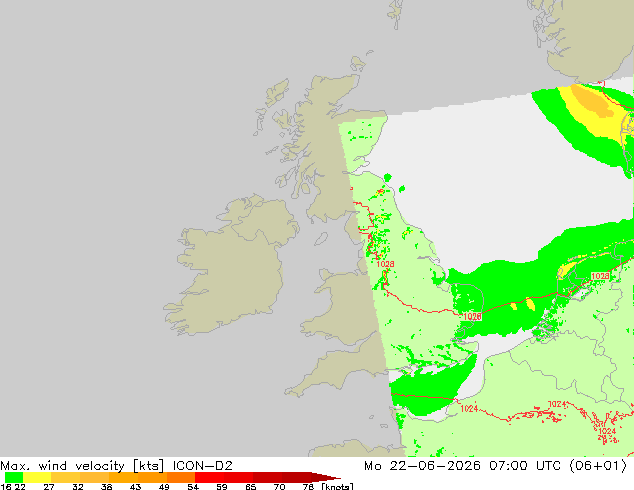Screen dimensions: 634x490
Task: Click the yellow 22–27 knots legend swatch
Action: point(37,477)
